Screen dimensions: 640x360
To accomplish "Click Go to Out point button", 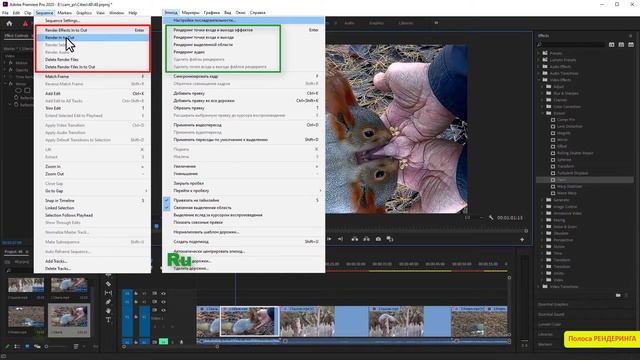I will (x=340, y=239).
